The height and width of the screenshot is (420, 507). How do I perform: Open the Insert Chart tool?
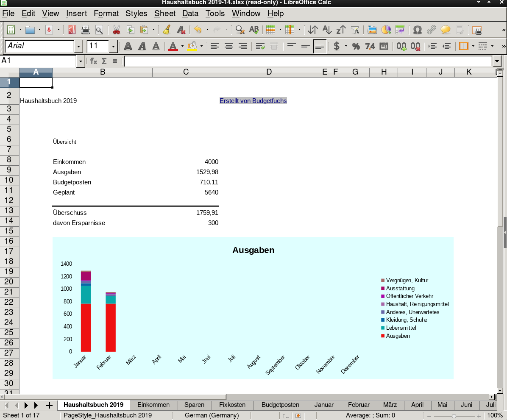[x=386, y=30]
